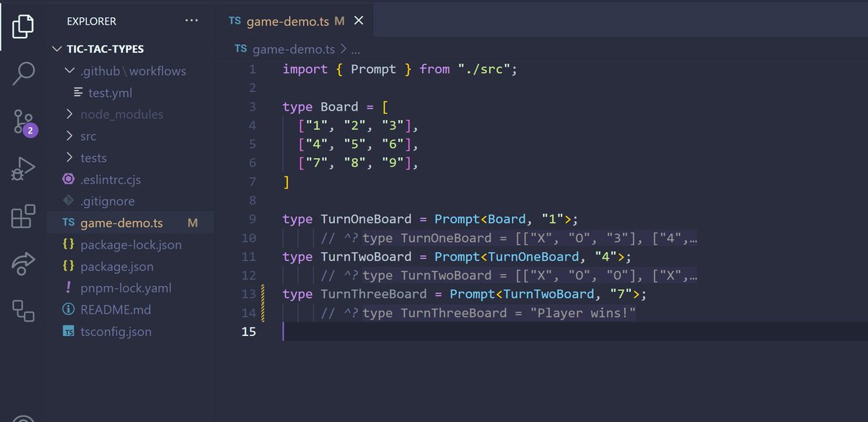Click the connected squares icon in activity bar

pos(24,311)
